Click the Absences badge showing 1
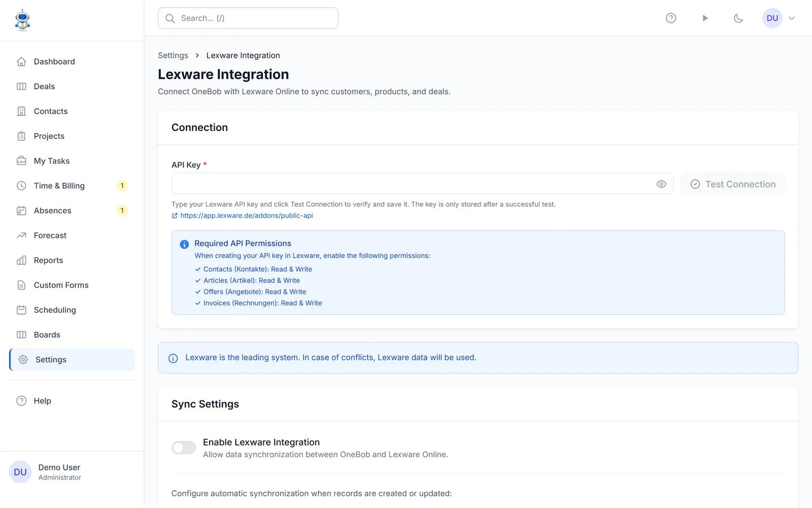Image resolution: width=812 pixels, height=508 pixels. pyautogui.click(x=122, y=211)
